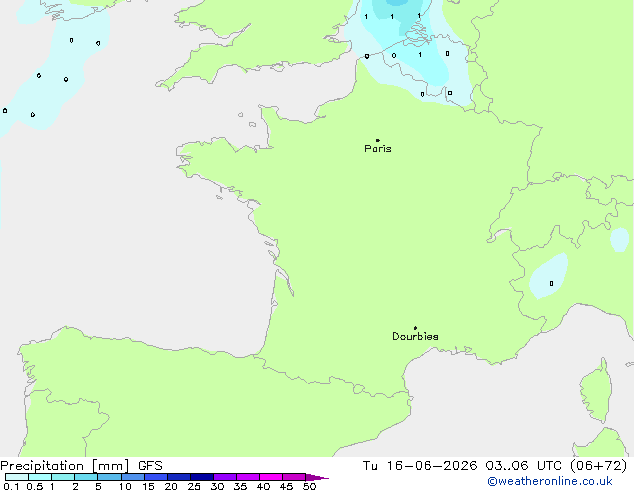Pick the legend swatch between 35 and 40
Screen dimensions: 634x490
point(248,477)
